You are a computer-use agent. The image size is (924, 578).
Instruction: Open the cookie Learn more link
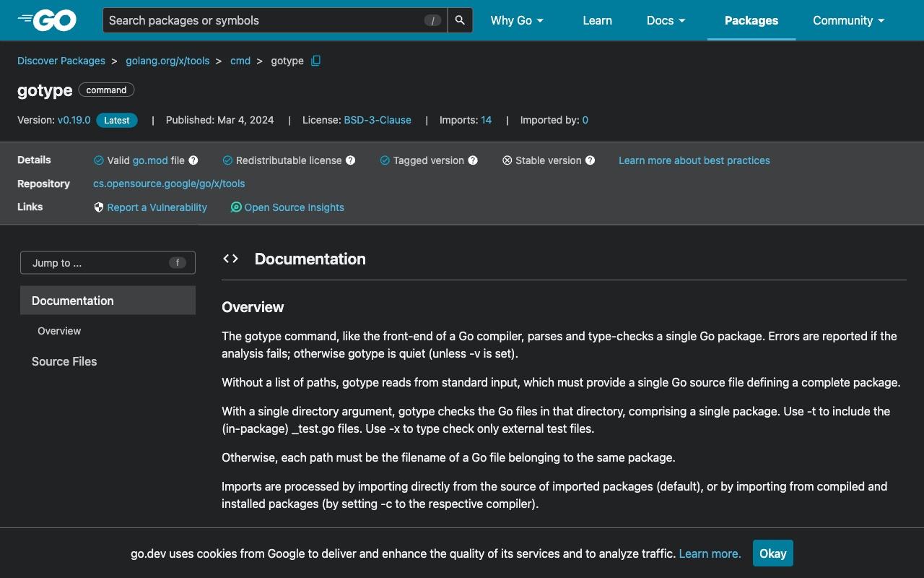tap(710, 553)
